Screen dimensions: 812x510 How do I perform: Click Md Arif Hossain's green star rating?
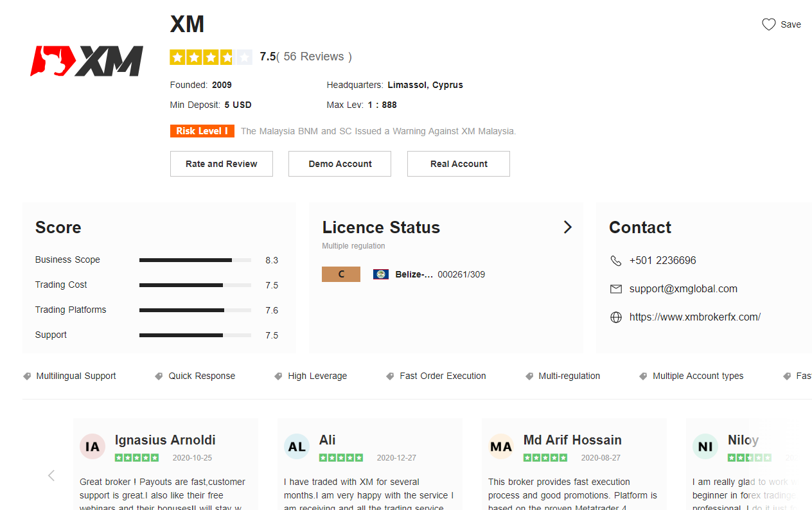[545, 458]
